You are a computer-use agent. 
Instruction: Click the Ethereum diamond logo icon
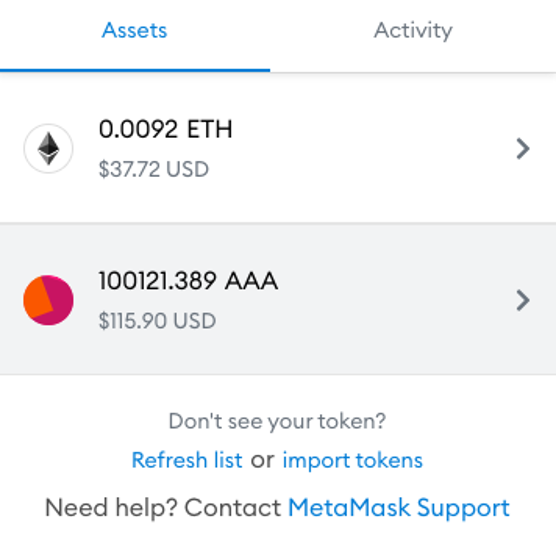[x=48, y=149]
